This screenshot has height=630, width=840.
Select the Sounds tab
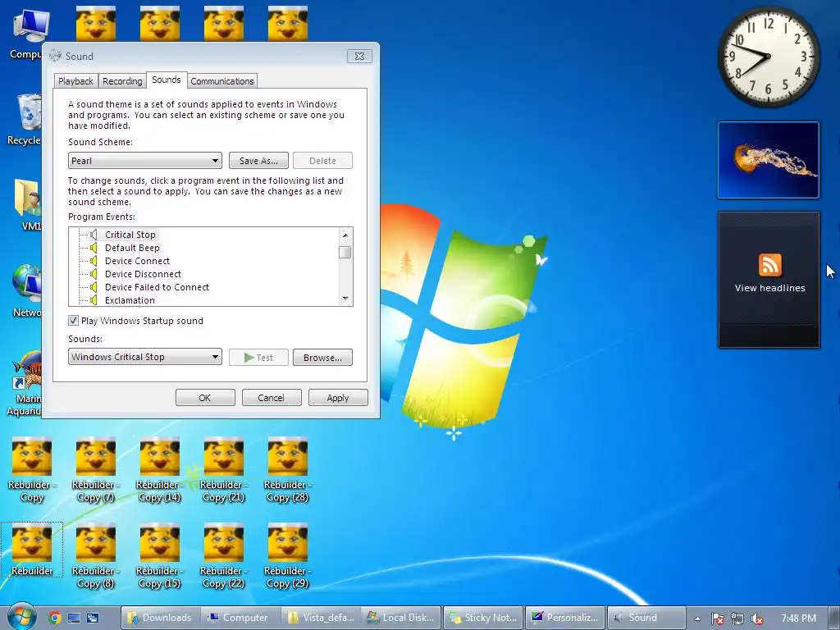click(166, 80)
